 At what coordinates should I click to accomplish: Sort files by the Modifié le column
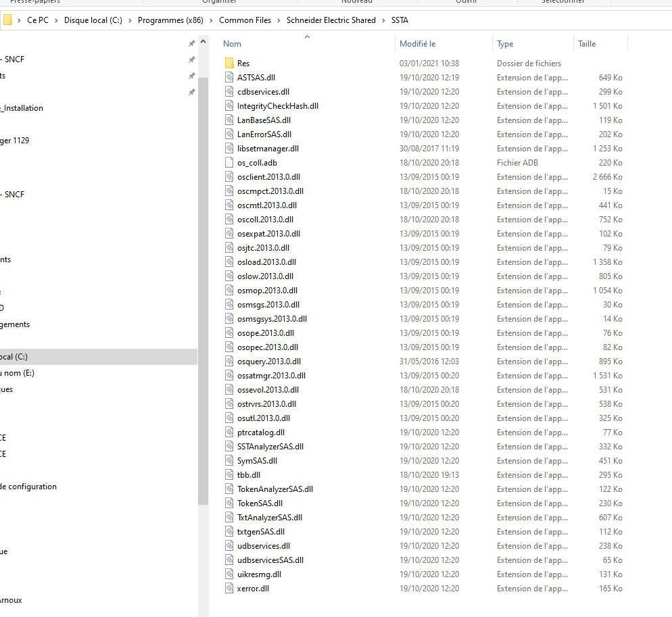click(417, 44)
